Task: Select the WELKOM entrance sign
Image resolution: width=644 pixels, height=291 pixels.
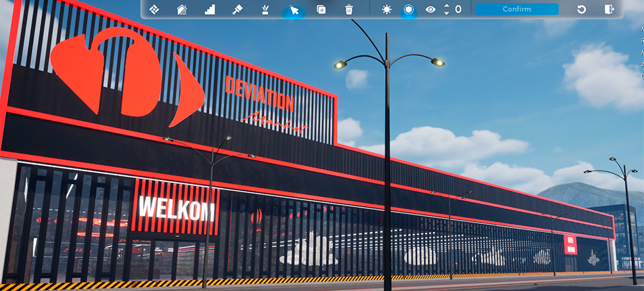Action: tap(176, 208)
